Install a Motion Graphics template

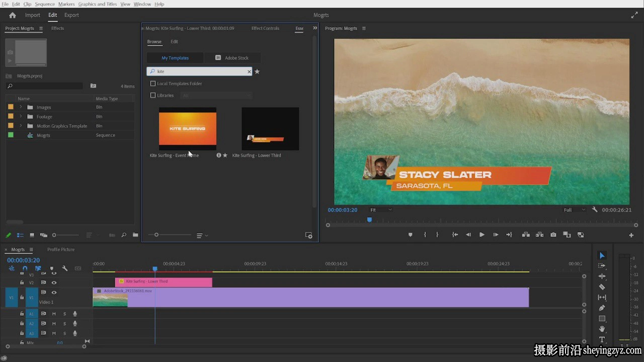pyautogui.click(x=309, y=235)
